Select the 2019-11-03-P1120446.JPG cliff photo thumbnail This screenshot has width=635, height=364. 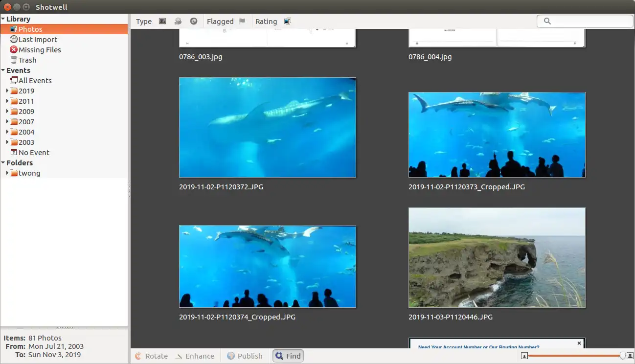tap(497, 258)
